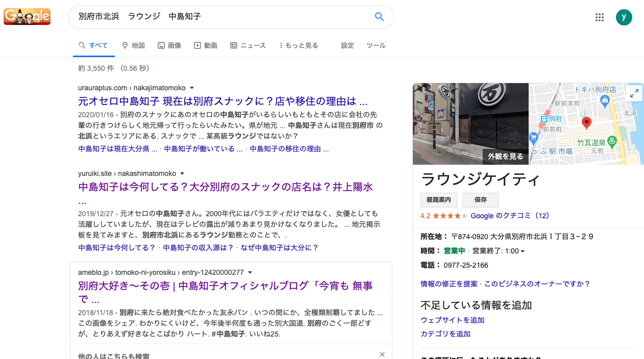Click sitelink なぜ中島知子は大分に？
Viewport: 644px width, 359px height.
click(x=280, y=248)
